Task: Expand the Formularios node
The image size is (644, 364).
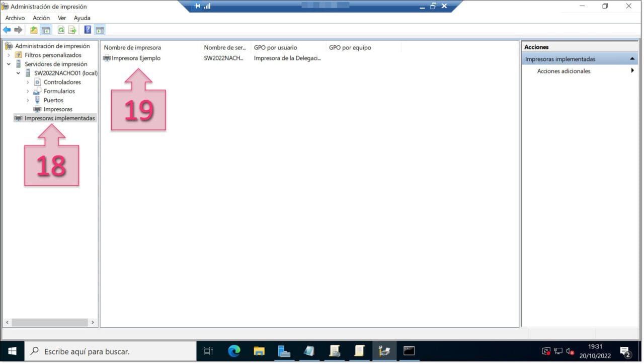Action: tap(28, 91)
